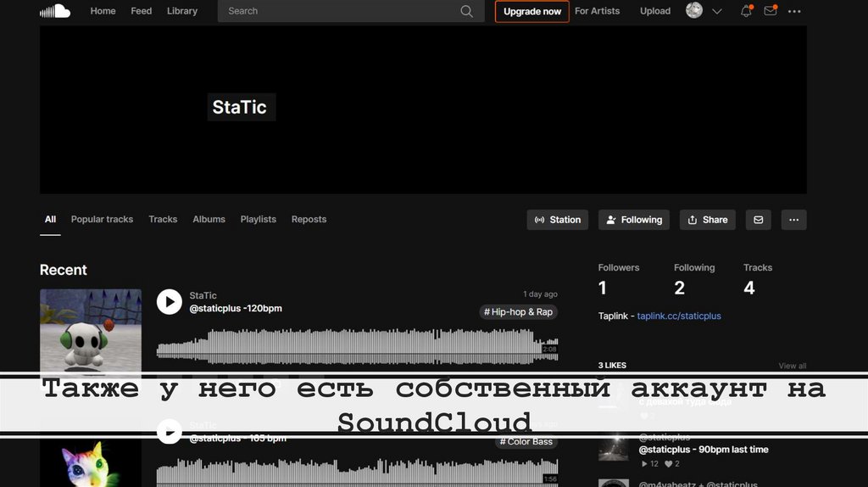This screenshot has width=868, height=487.
Task: Open the Upload page
Action: pos(655,11)
